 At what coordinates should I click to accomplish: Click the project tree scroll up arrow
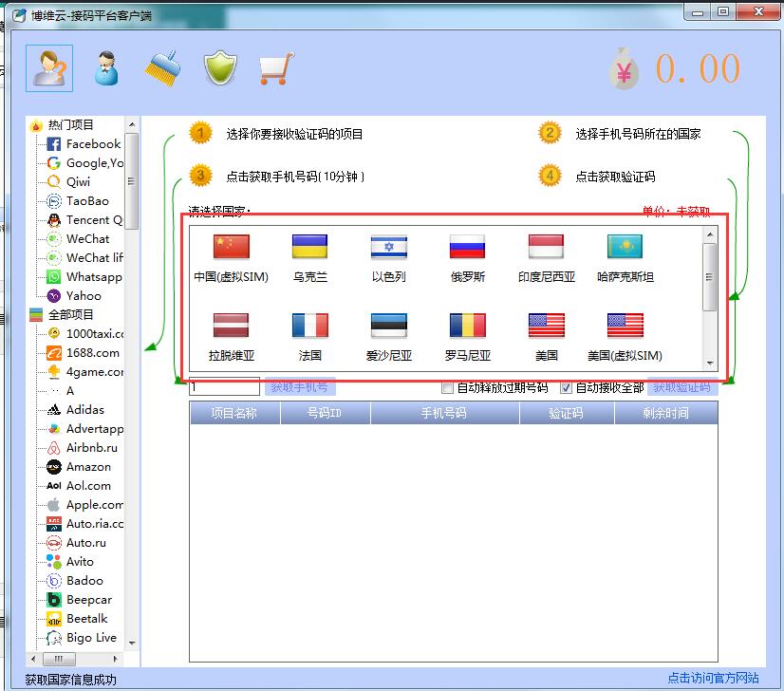[x=132, y=124]
